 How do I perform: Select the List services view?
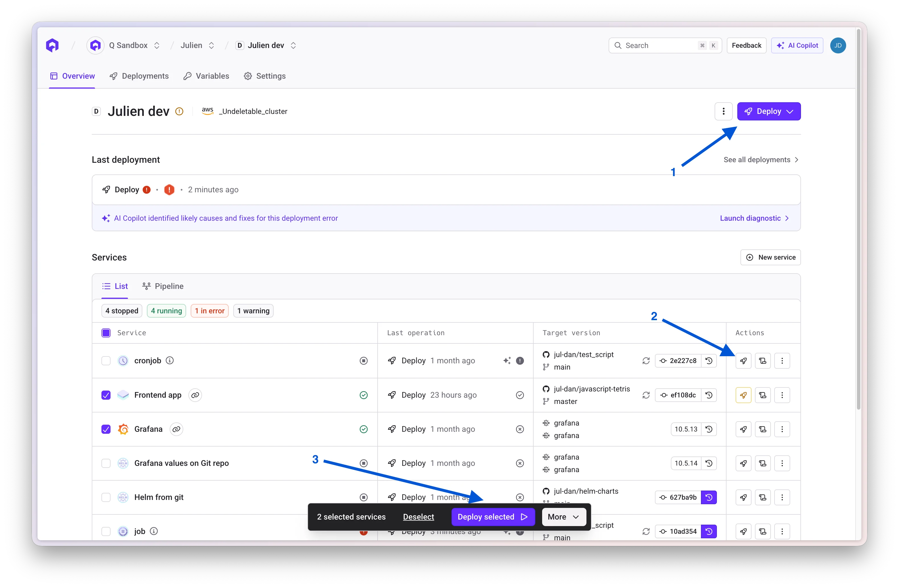click(x=115, y=286)
